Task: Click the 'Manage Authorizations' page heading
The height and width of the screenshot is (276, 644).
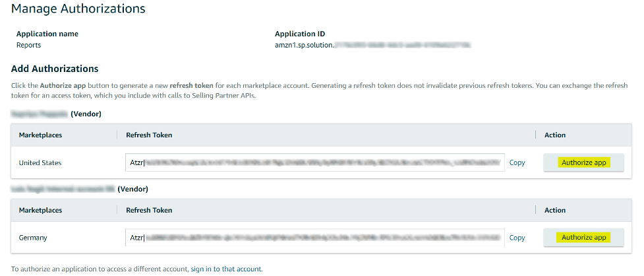Action: (x=78, y=8)
